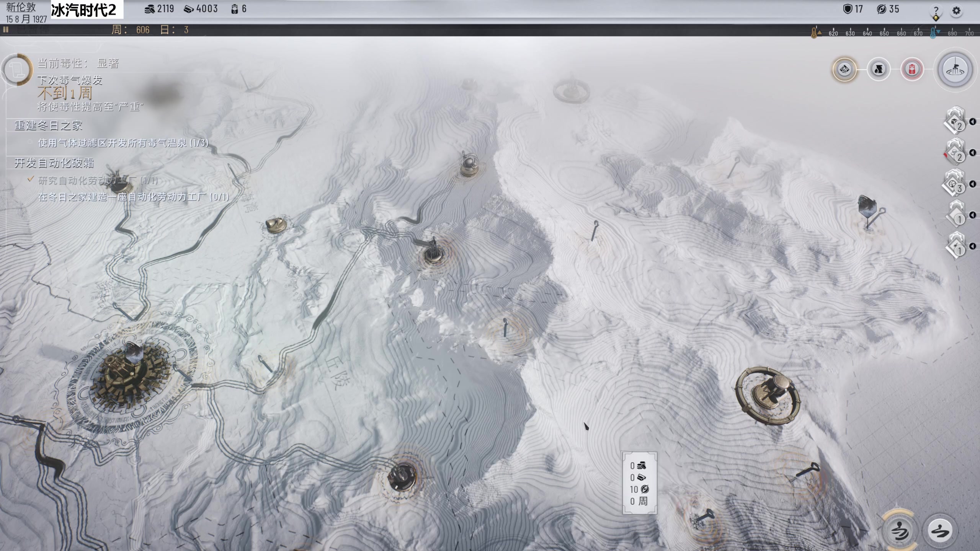Open the help question mark button

936,10
